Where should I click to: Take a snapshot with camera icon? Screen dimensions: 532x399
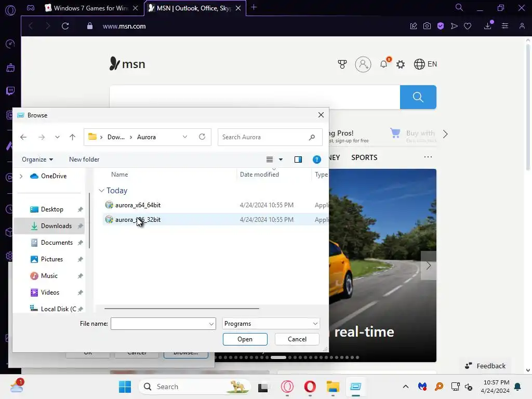pos(427,26)
